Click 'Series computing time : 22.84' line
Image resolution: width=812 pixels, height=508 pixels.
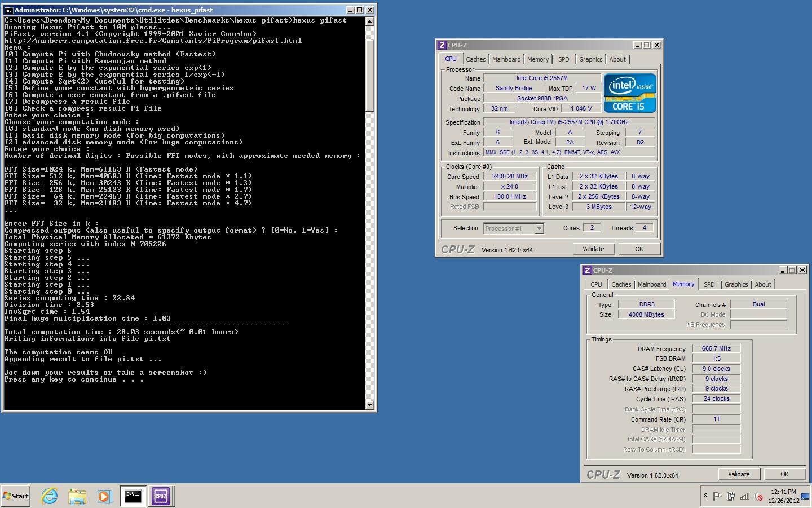[70, 298]
